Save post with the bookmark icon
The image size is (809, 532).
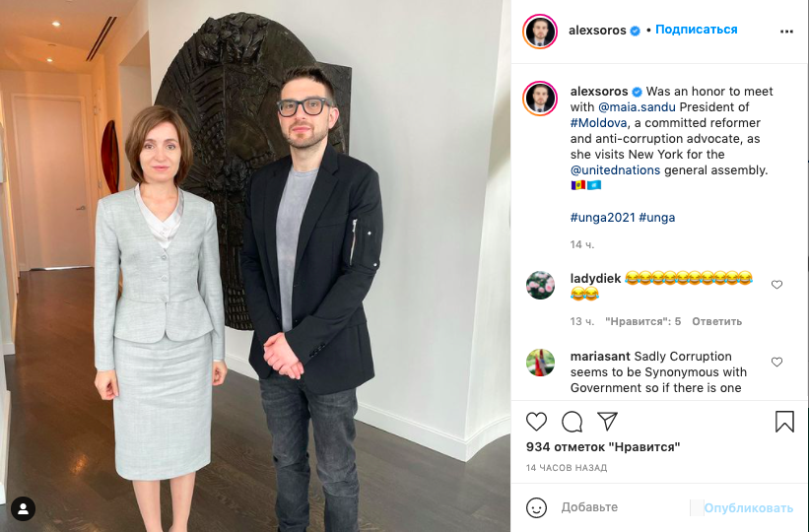pyautogui.click(x=784, y=421)
